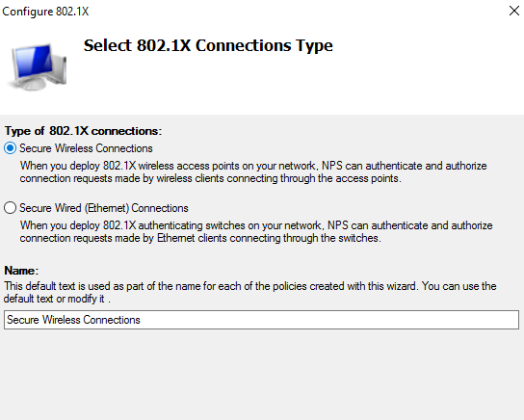Viewport: 524px width, 420px height.
Task: Click the Secure Wired (Ethernet) Connections label text
Action: pos(104,208)
